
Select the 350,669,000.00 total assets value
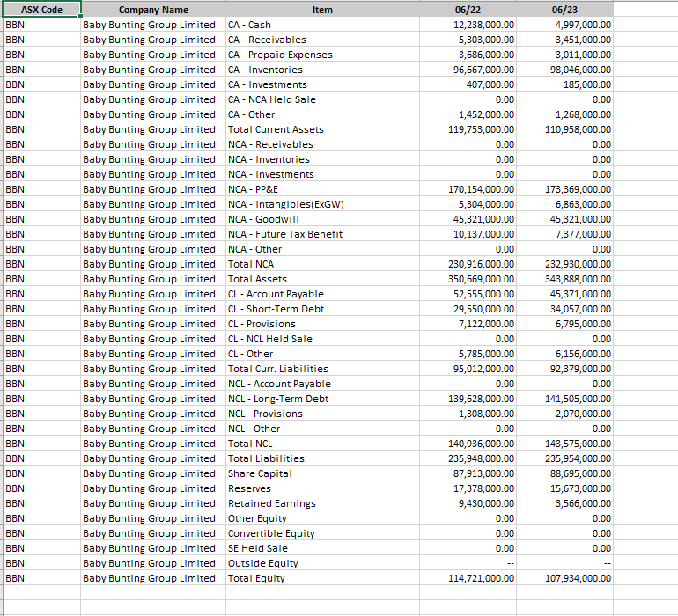(x=468, y=279)
